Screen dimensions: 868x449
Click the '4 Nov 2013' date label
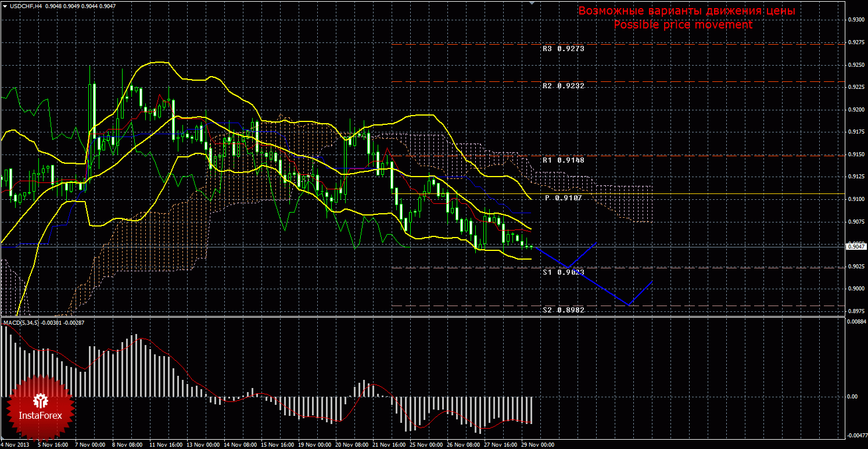pyautogui.click(x=14, y=445)
